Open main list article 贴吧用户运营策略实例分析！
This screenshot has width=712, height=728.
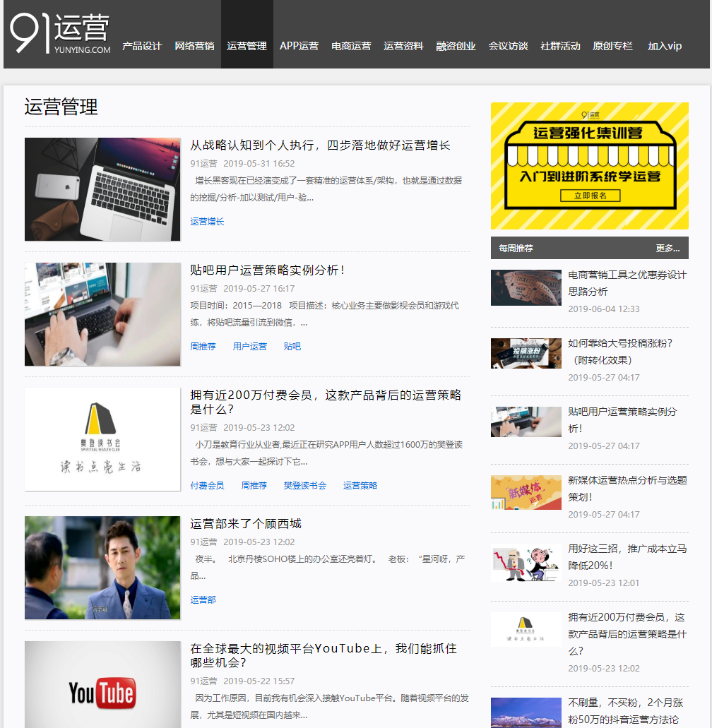tap(267, 270)
